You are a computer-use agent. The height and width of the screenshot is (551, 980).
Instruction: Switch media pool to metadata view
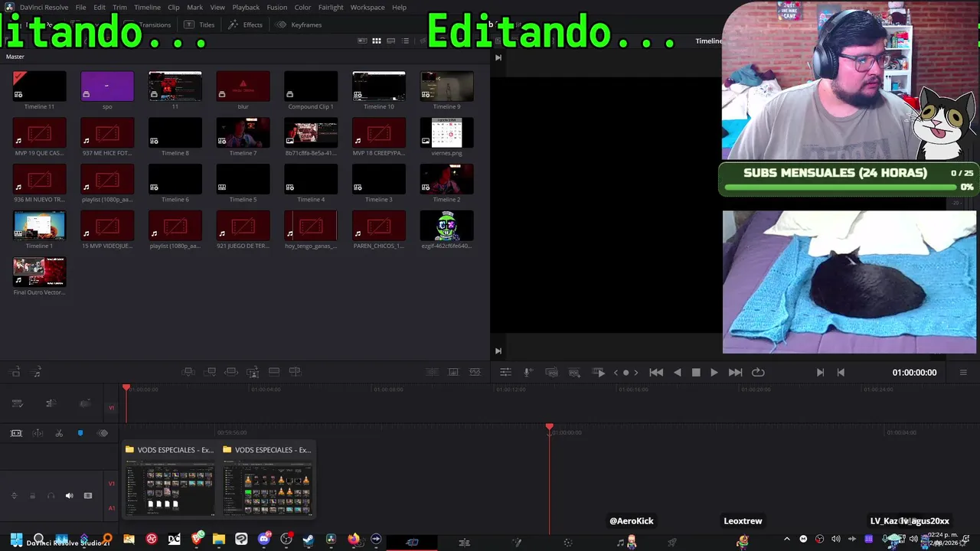363,41
